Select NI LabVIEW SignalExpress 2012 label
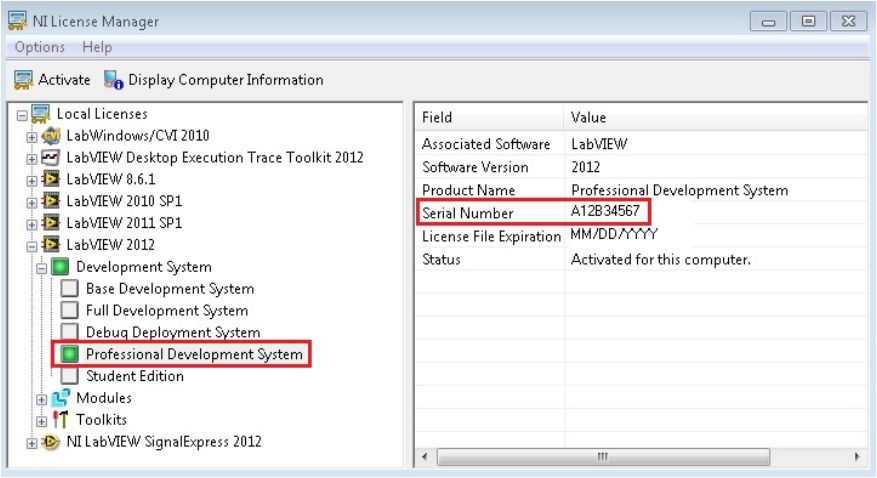Viewport: 877px width, 478px height. [x=164, y=442]
